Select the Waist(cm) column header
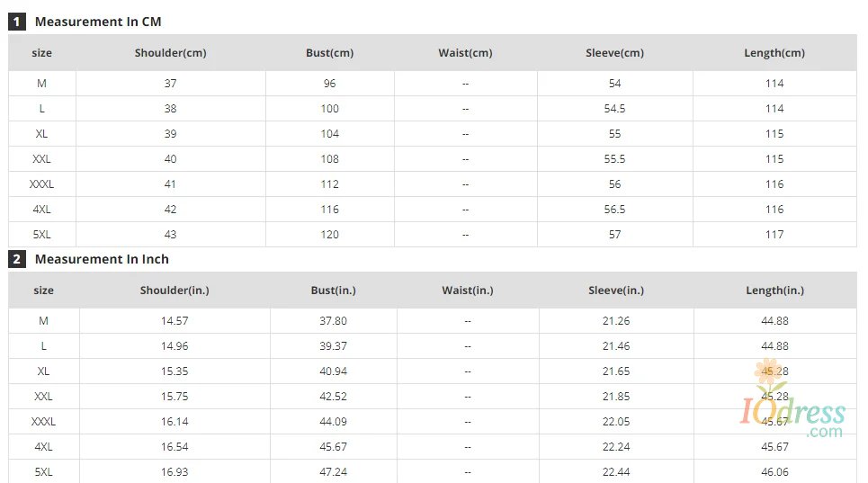The width and height of the screenshot is (868, 483). pyautogui.click(x=465, y=53)
